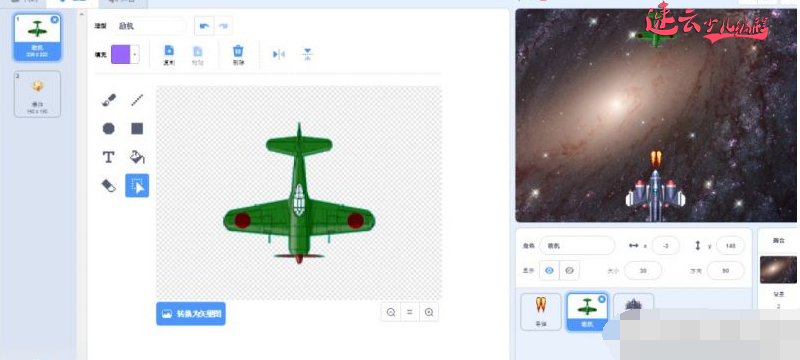Select the Fill bucket tool
Screen dimensions: 800x360
pyautogui.click(x=137, y=157)
